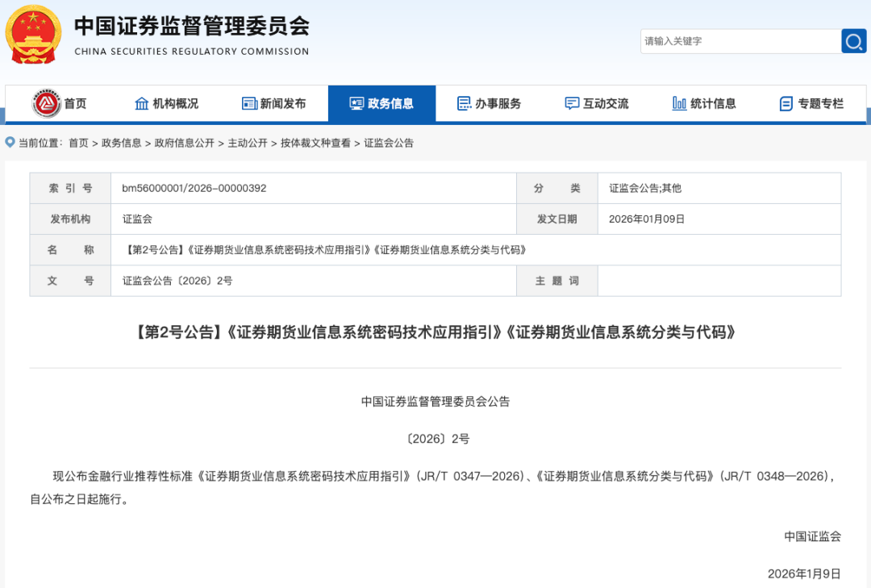Click the national emblem logo
Viewport: 871px width, 588px height.
tap(33, 34)
